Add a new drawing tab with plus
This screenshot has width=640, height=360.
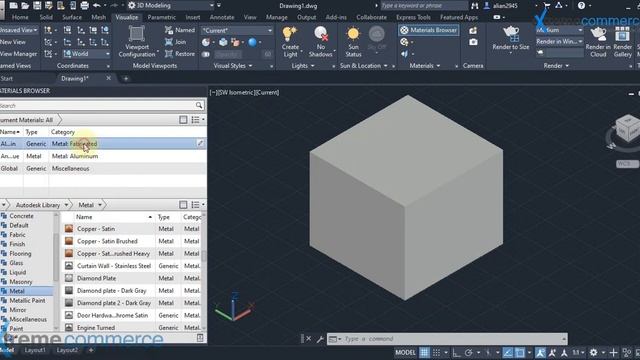point(126,78)
